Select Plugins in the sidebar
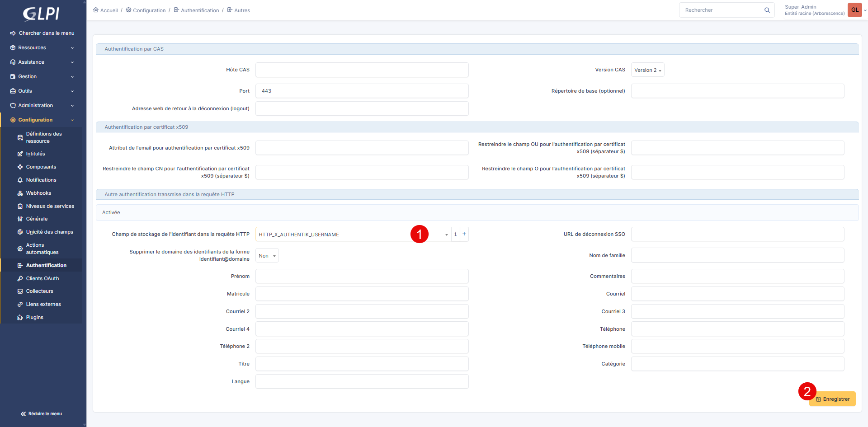The image size is (868, 427). [x=35, y=317]
